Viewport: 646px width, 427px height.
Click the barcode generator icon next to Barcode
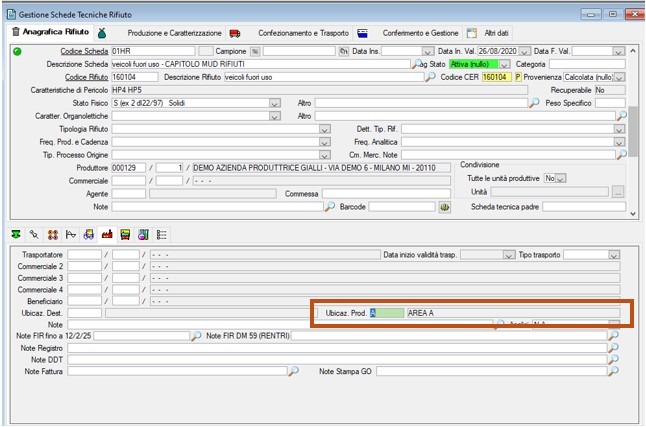[x=444, y=207]
